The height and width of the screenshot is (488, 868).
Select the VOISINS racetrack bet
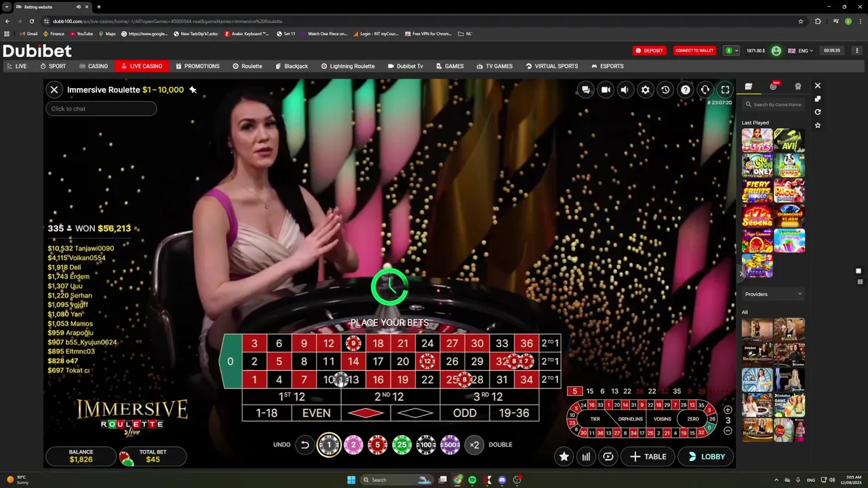pos(662,419)
